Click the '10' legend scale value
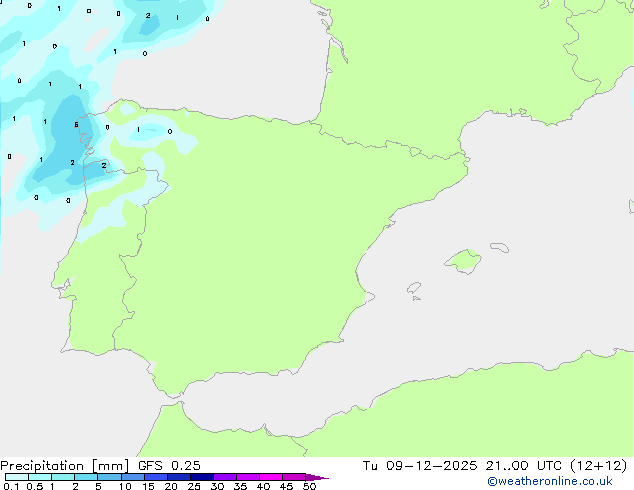This screenshot has height=490, width=634. pos(125,486)
